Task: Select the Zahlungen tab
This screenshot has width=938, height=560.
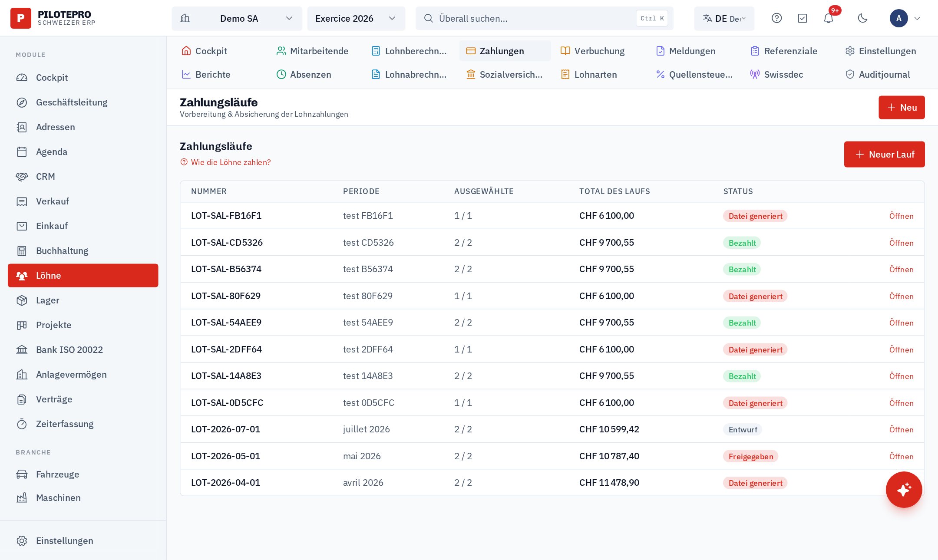Action: click(x=505, y=51)
